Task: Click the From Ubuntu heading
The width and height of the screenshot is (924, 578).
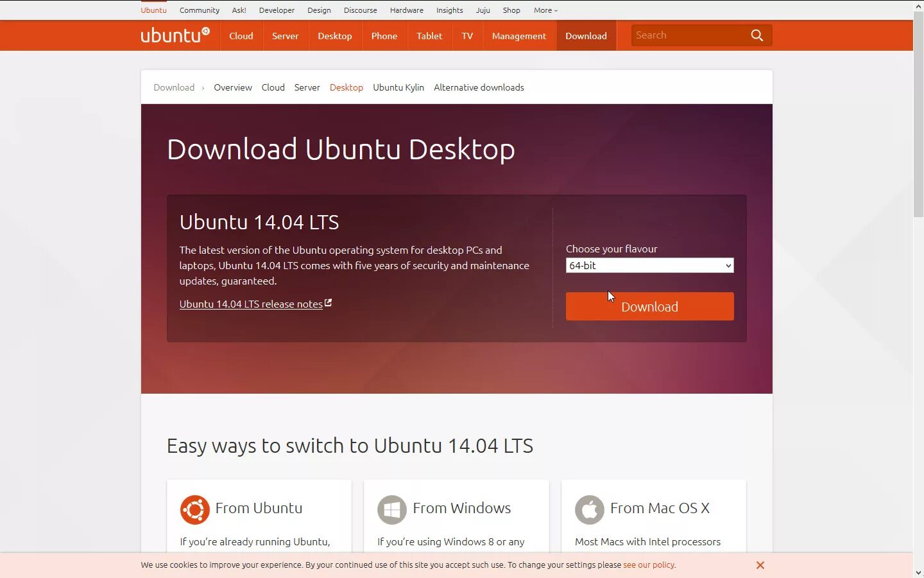Action: 259,508
